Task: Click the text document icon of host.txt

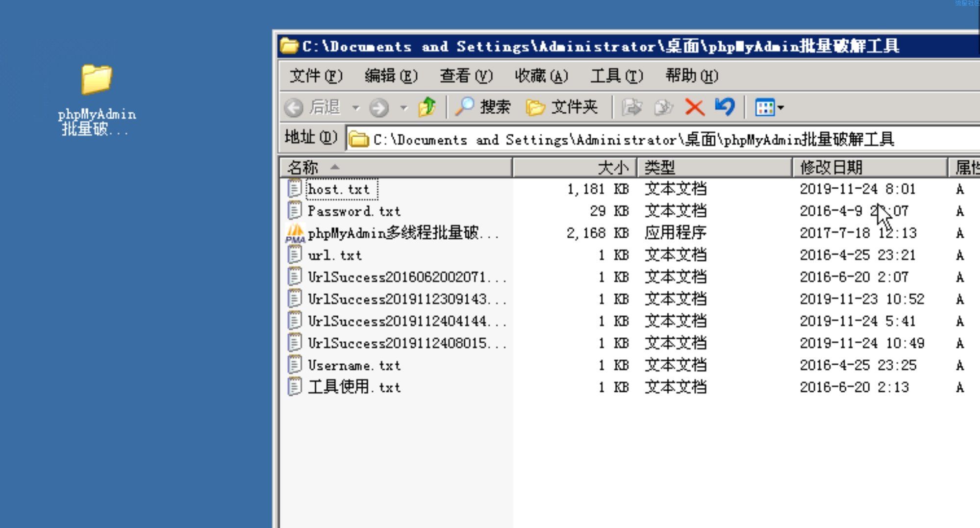Action: coord(295,189)
